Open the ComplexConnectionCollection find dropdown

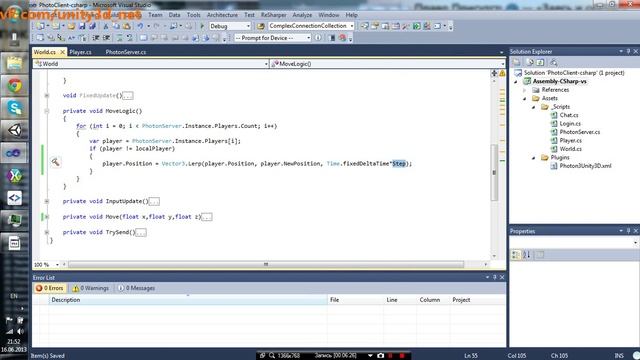[352, 26]
